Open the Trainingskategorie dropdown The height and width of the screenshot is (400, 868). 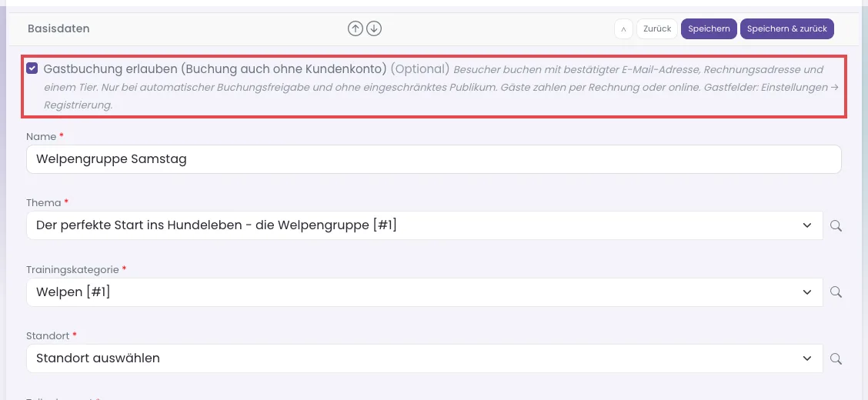point(424,292)
